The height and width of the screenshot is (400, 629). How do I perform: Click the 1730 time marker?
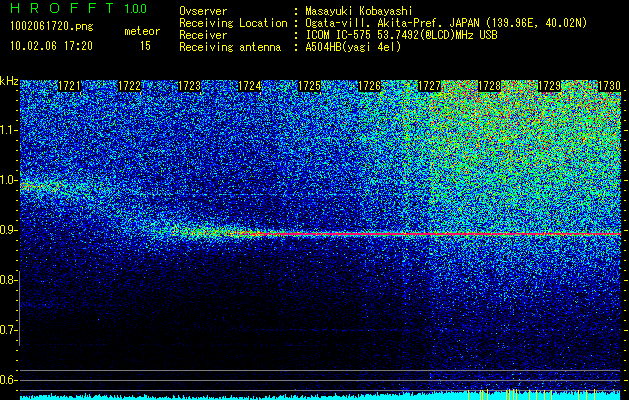609,86
